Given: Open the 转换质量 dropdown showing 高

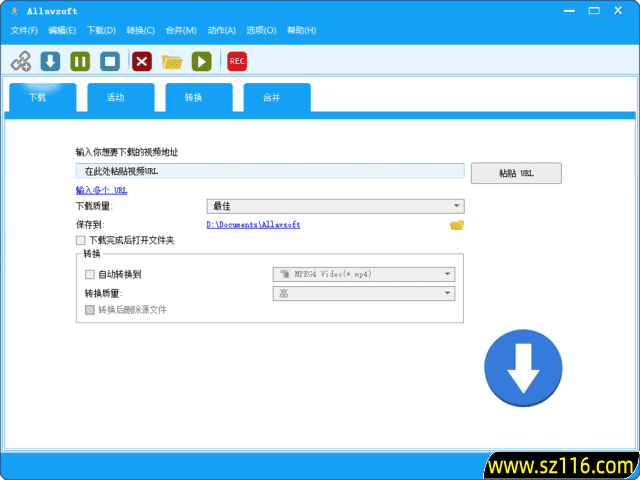Looking at the screenshot, I should [x=364, y=293].
